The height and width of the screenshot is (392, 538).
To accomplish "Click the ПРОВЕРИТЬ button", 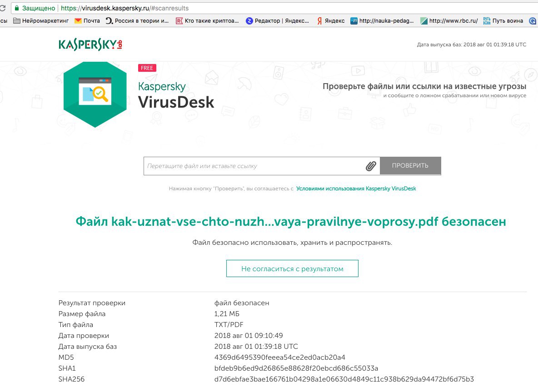I will click(x=410, y=166).
